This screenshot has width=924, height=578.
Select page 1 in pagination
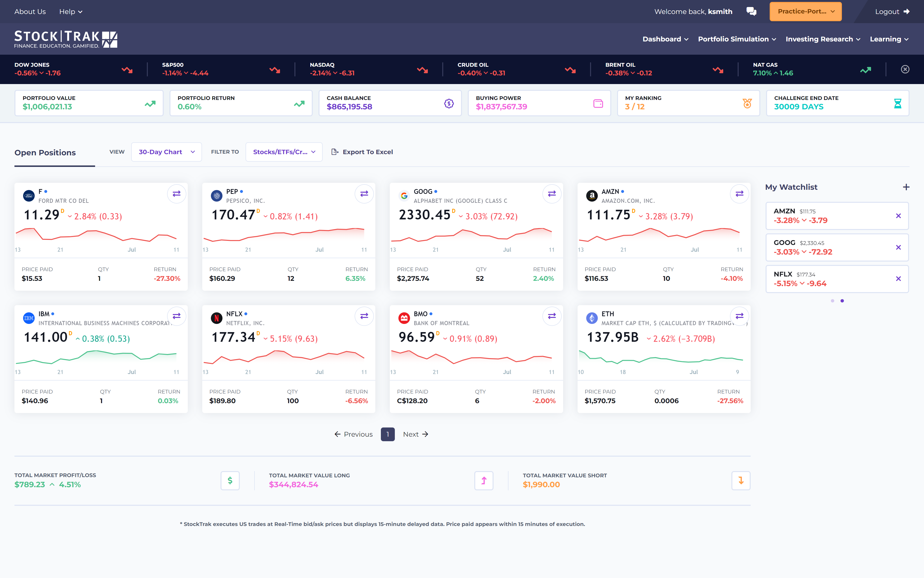pyautogui.click(x=387, y=434)
